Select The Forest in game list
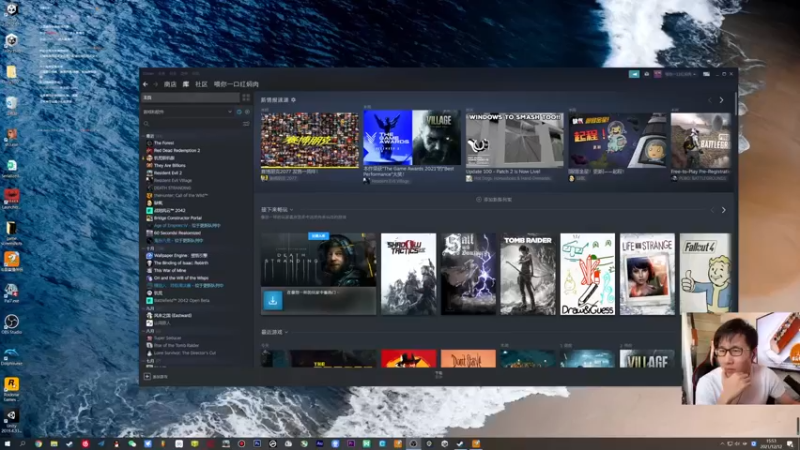The height and width of the screenshot is (450, 800). pyautogui.click(x=164, y=143)
